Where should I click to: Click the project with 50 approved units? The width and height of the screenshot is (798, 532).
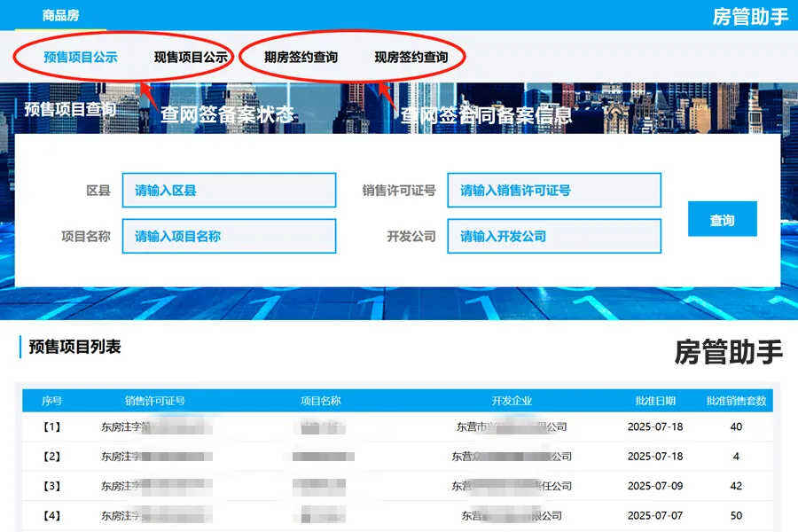coord(399,515)
